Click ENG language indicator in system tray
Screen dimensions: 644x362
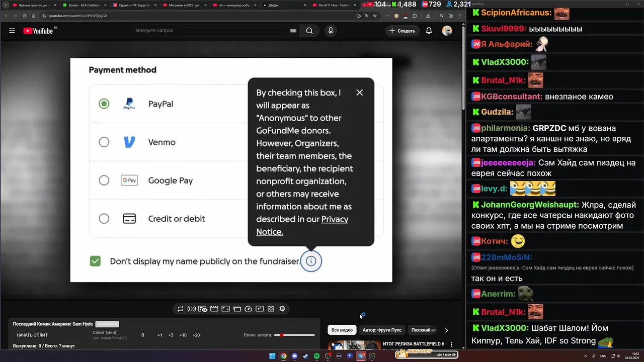(x=603, y=356)
